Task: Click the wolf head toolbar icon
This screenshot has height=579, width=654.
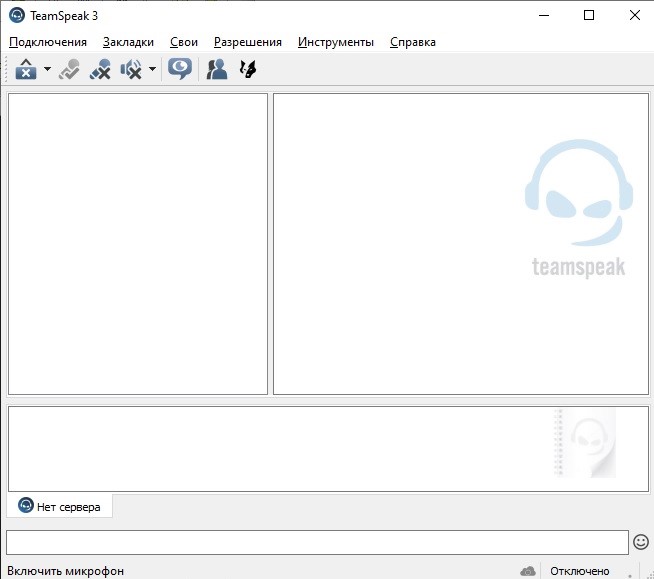Action: (x=248, y=69)
